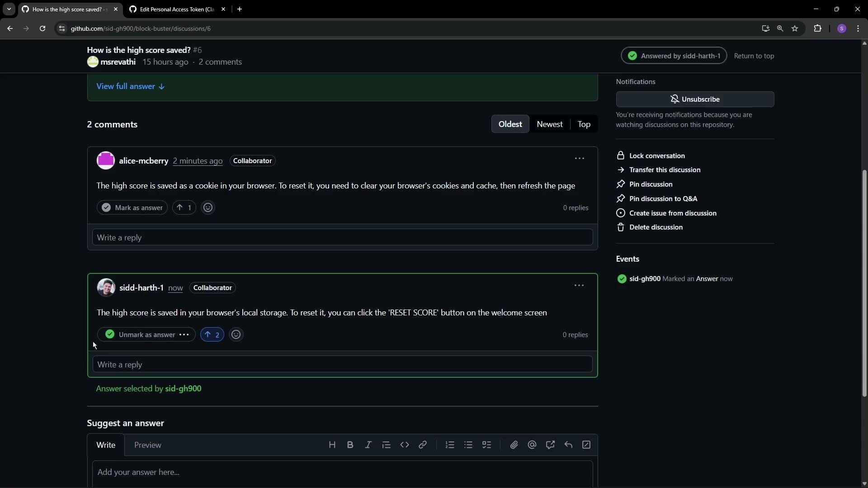Unsubscribe from discussion notifications

tap(695, 99)
